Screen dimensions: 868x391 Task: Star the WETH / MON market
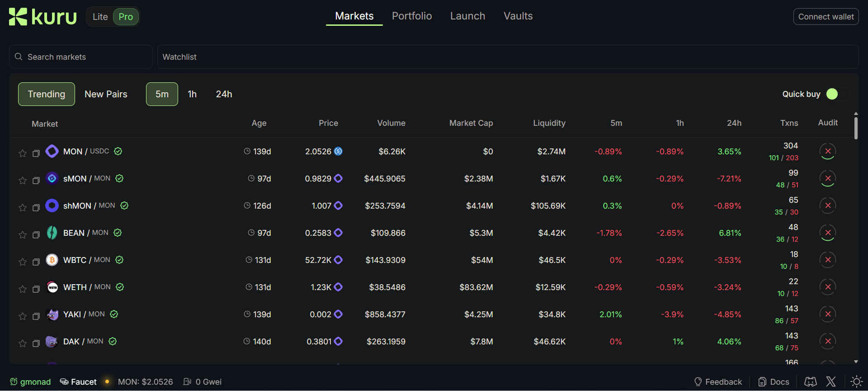[x=22, y=289]
